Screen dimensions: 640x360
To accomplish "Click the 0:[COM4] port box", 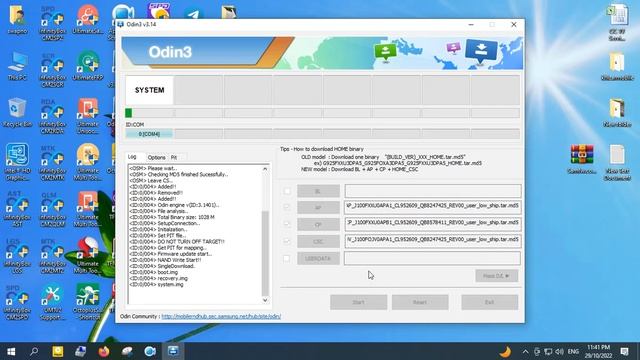I will tap(149, 134).
